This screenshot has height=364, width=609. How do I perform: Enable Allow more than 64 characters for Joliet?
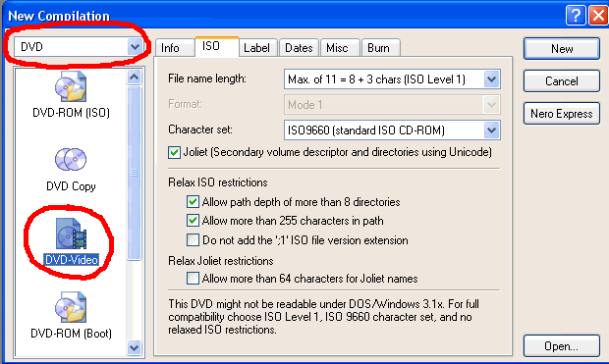pos(193,279)
